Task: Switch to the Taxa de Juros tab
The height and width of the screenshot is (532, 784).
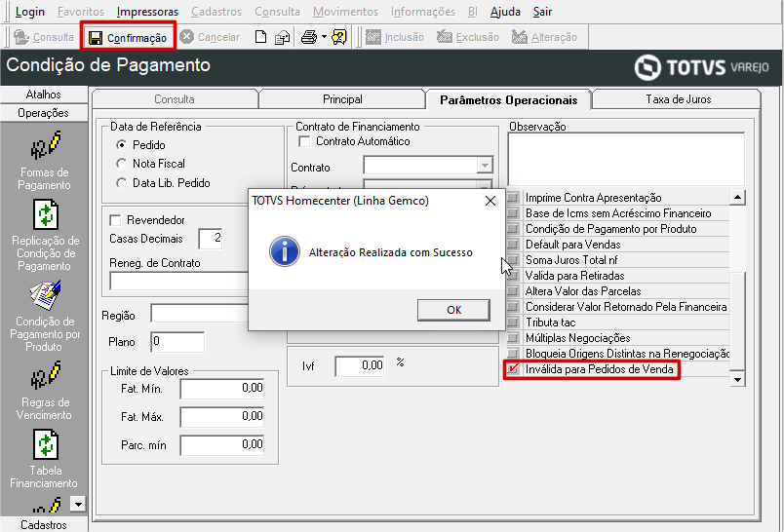Action: coord(678,99)
